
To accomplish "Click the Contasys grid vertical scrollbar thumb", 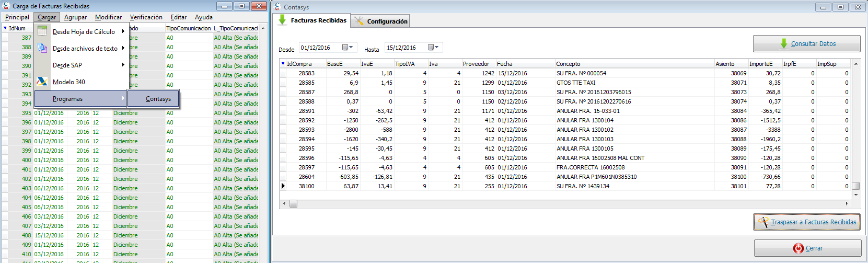I will [856, 186].
